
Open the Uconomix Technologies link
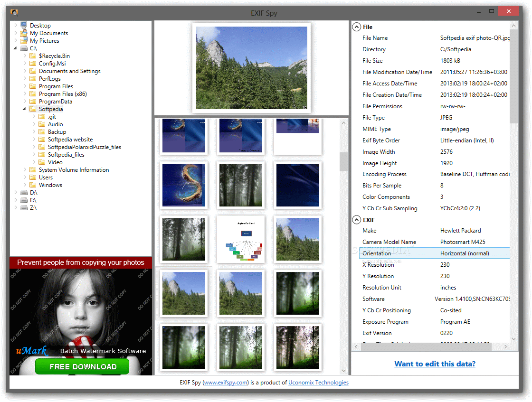click(318, 383)
